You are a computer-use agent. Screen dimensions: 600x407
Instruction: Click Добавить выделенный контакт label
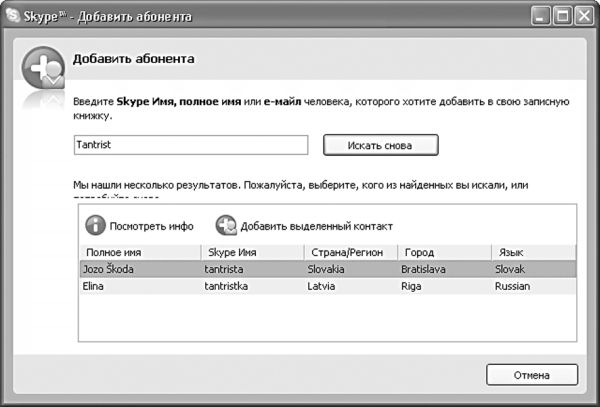click(x=317, y=226)
